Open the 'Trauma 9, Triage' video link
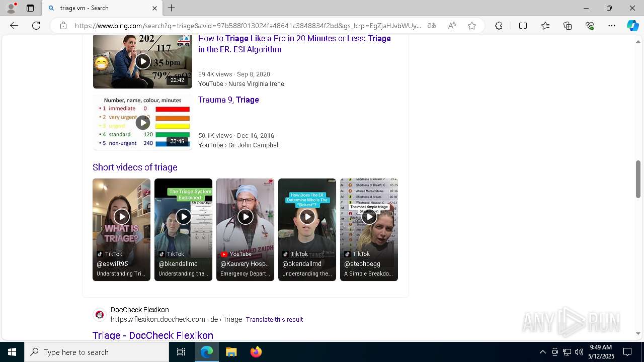This screenshot has width=644, height=362. click(228, 100)
